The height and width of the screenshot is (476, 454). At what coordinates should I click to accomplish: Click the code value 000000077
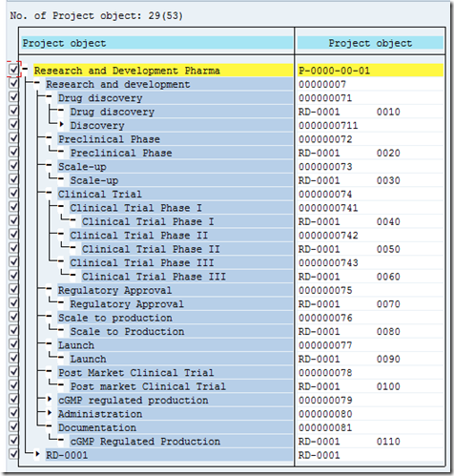(325, 345)
